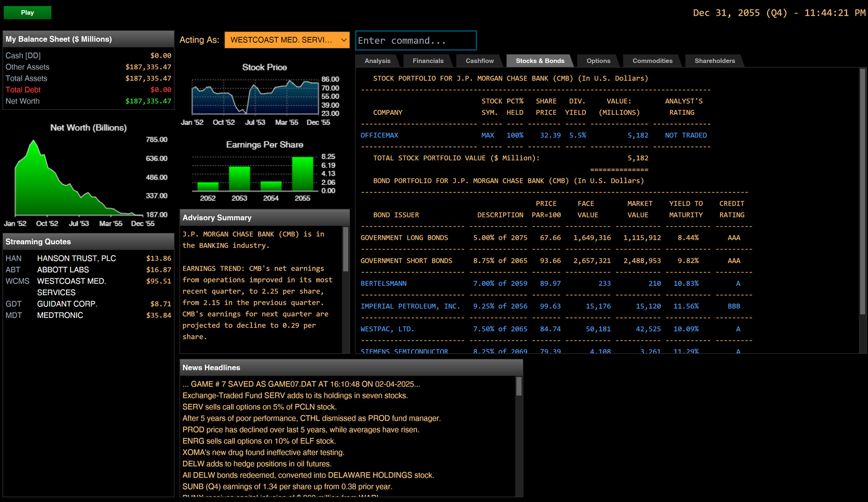The height and width of the screenshot is (502, 868).
Task: Click the Total Debt balance row
Action: (88, 90)
